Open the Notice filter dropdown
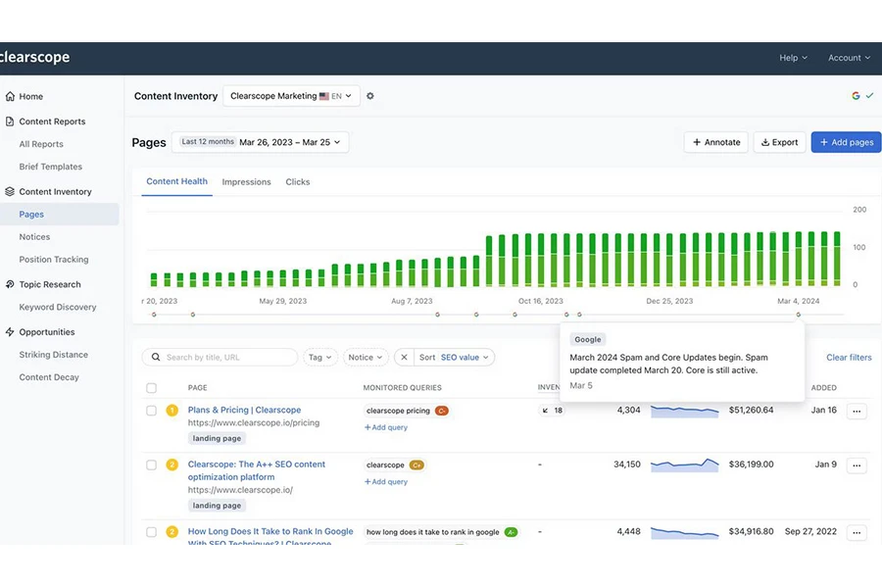 [366, 358]
